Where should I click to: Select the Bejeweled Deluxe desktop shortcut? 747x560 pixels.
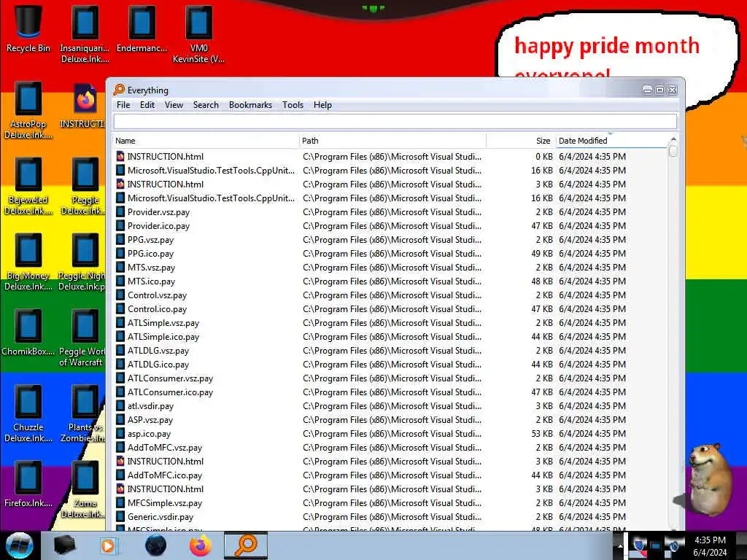pos(28,186)
